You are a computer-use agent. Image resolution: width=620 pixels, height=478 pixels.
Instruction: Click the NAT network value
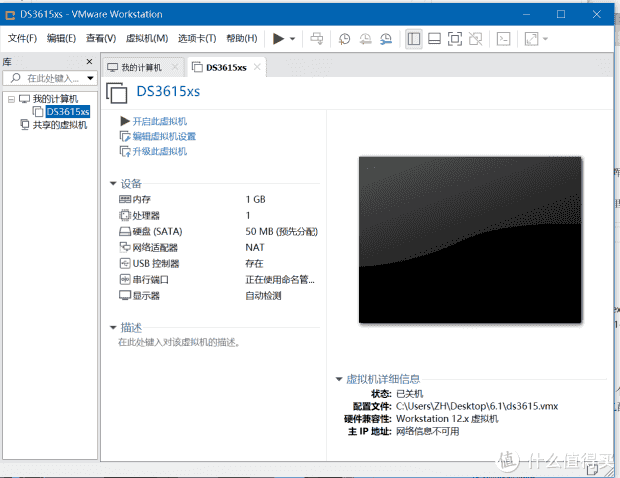tap(255, 248)
